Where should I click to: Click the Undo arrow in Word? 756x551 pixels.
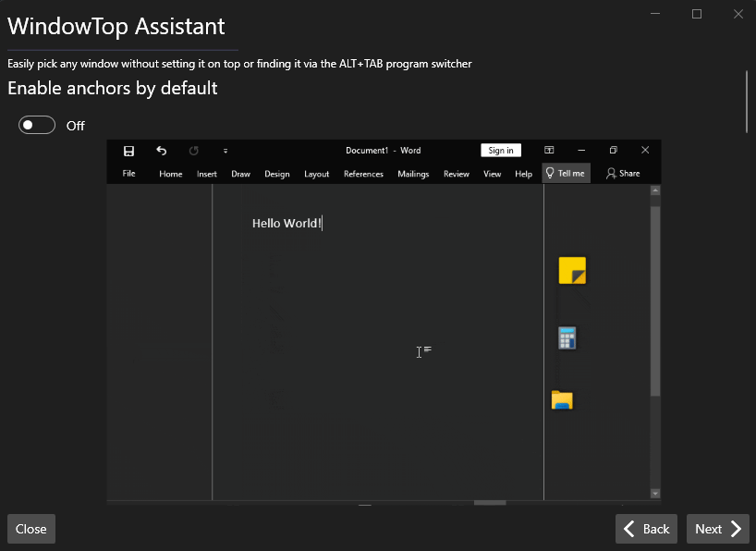pos(162,151)
